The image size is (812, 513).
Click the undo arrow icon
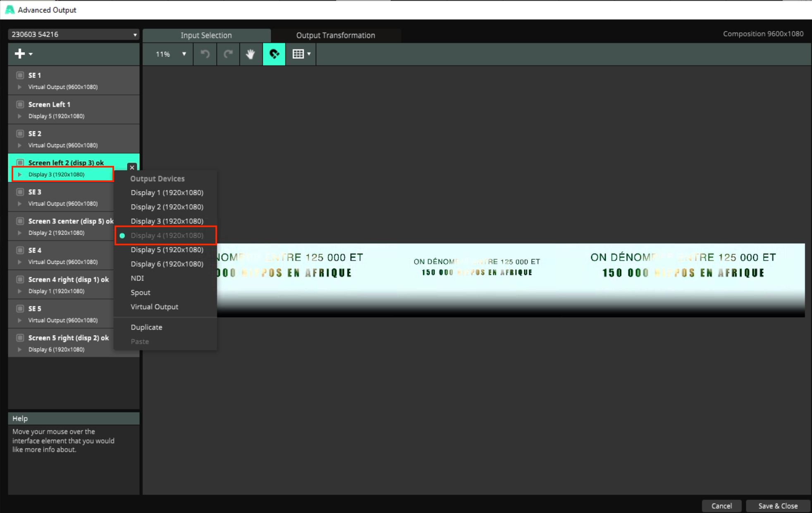[205, 54]
